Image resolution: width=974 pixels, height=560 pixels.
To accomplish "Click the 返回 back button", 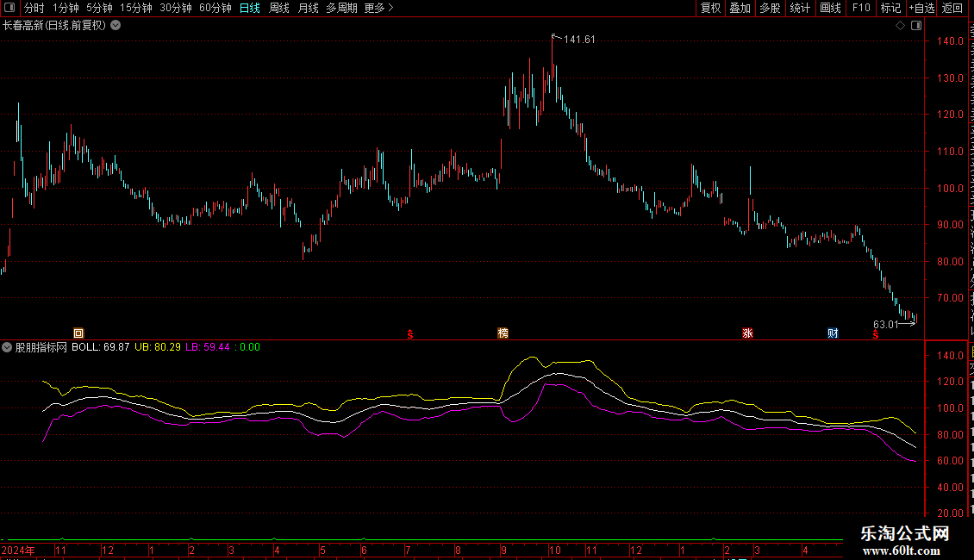I will [952, 8].
